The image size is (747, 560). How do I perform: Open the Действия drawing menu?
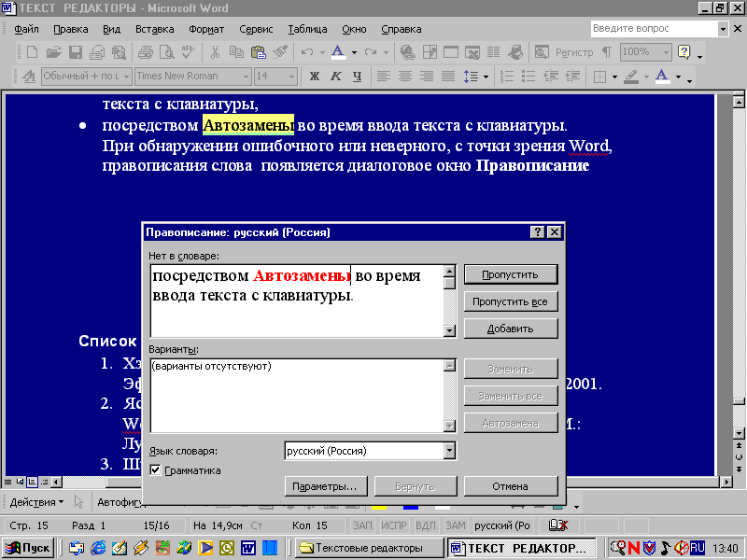pyautogui.click(x=36, y=502)
